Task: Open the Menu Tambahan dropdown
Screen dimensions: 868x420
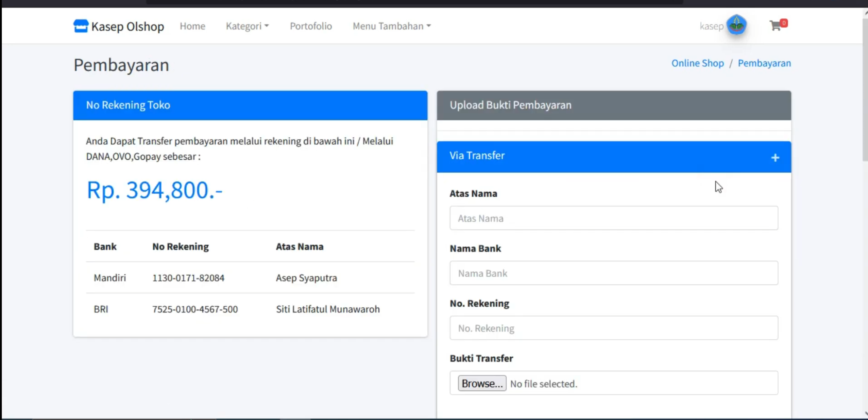Action: click(392, 26)
